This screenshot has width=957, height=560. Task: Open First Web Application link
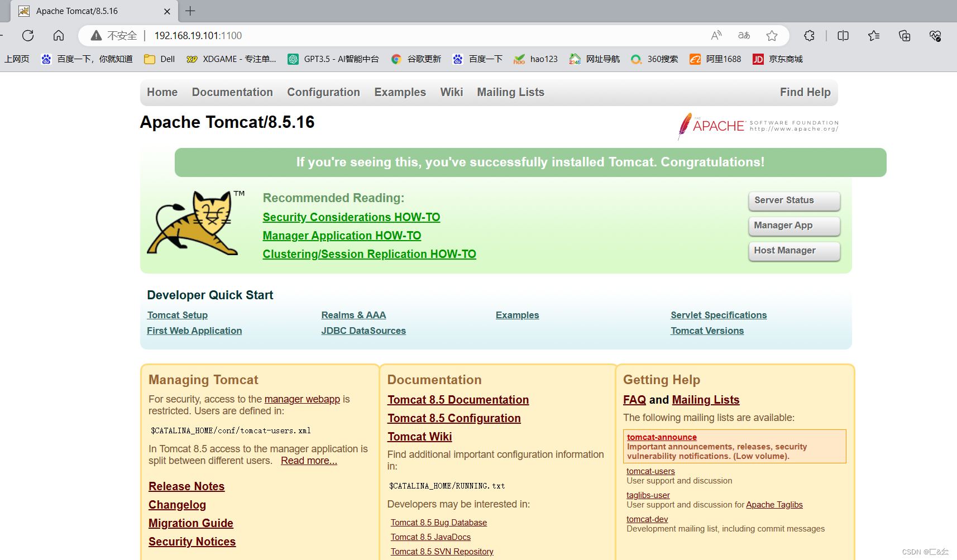(x=194, y=331)
